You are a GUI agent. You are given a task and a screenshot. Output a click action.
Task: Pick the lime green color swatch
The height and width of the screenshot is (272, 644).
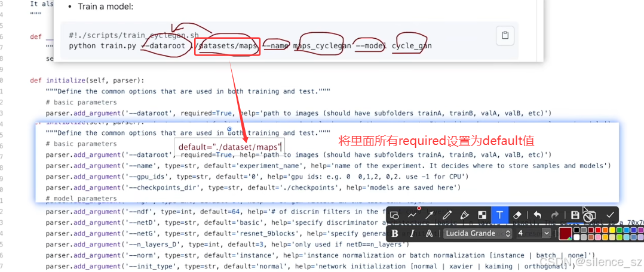tap(620, 237)
